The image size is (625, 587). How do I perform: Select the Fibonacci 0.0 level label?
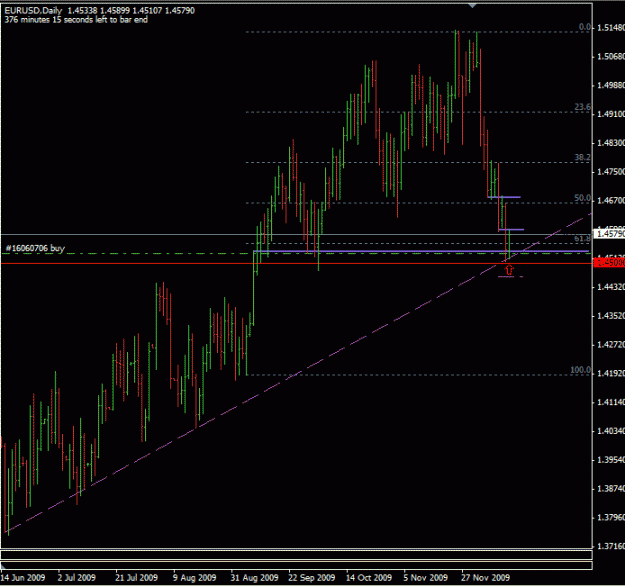tap(585, 27)
